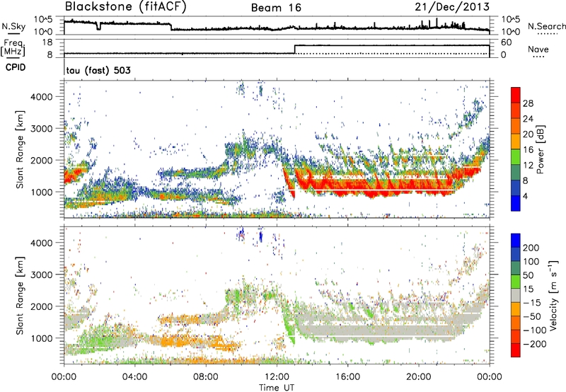Click the "4" tick on Power colorbar
Screen dimensions: 566x392
click(x=526, y=197)
